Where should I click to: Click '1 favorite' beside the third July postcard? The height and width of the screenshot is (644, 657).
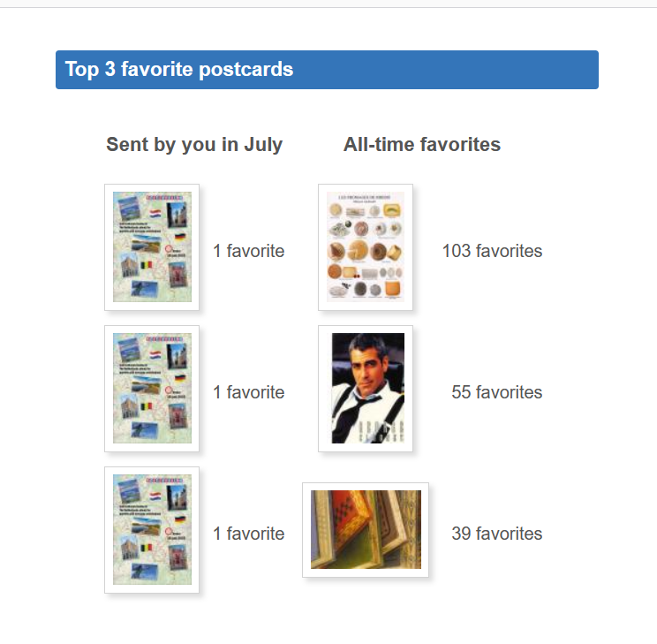pyautogui.click(x=248, y=534)
